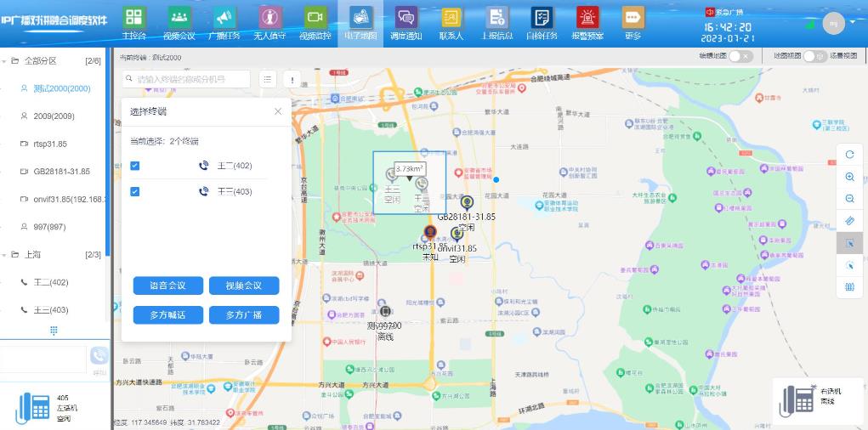
Task: Toggle the 编辑地图 edit map switch
Action: tap(740, 56)
